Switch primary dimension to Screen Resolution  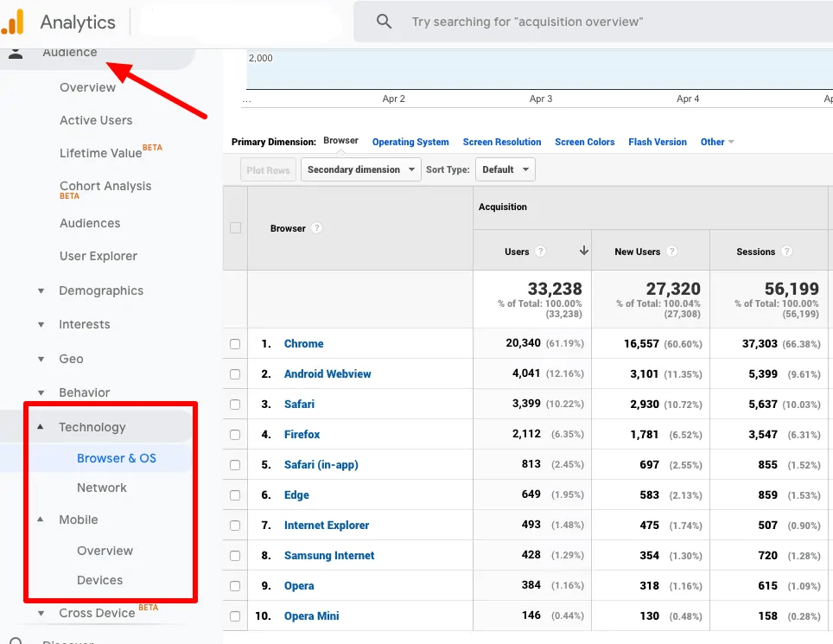(501, 142)
